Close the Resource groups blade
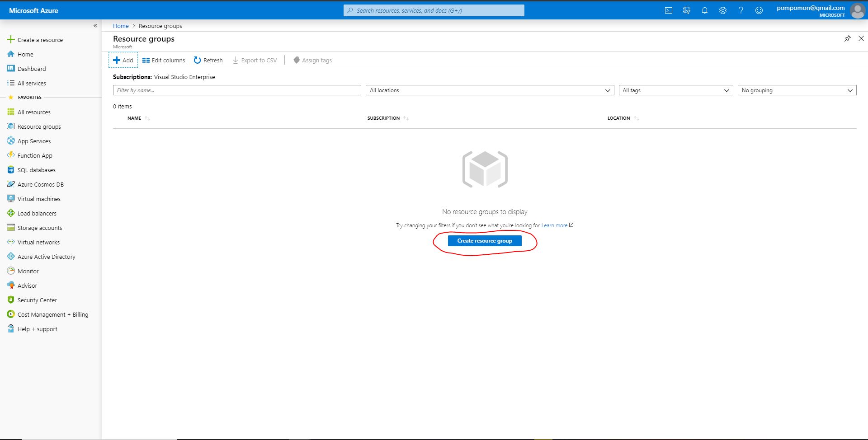The image size is (868, 440). click(x=861, y=39)
